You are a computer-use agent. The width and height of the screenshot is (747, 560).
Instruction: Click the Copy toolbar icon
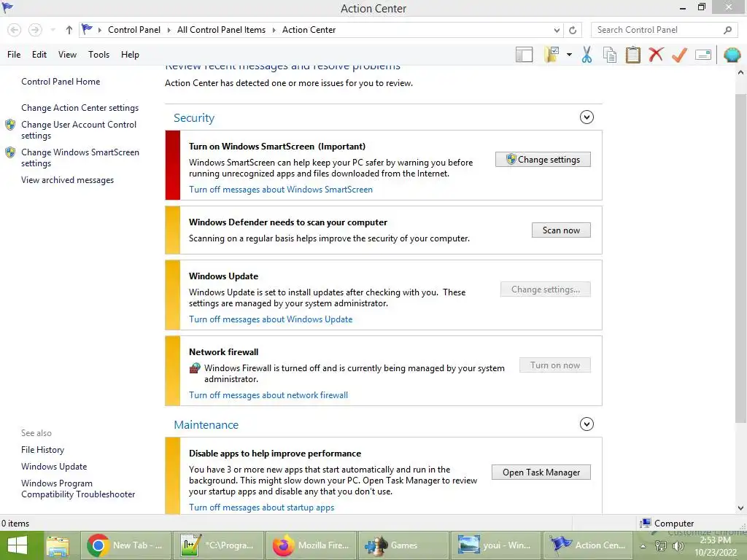(x=610, y=55)
